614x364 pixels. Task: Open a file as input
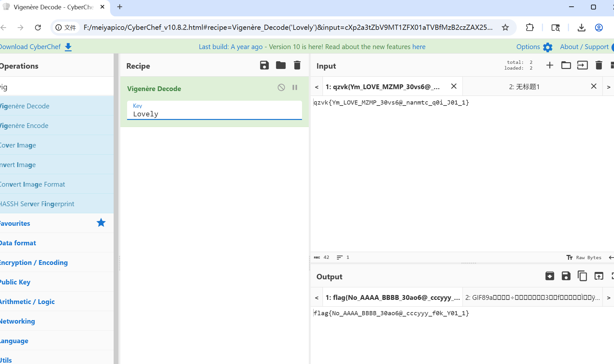[582, 65]
